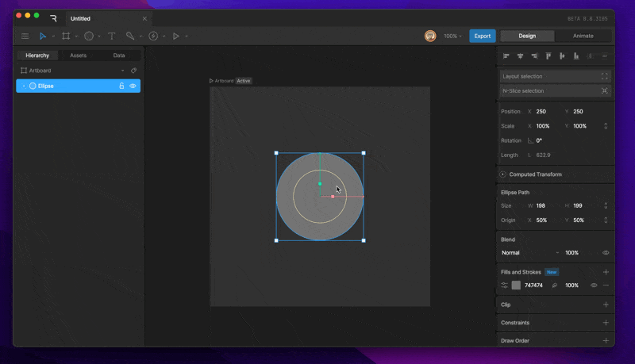Toggle Blend visibility eye icon
The image size is (635, 364).
606,253
